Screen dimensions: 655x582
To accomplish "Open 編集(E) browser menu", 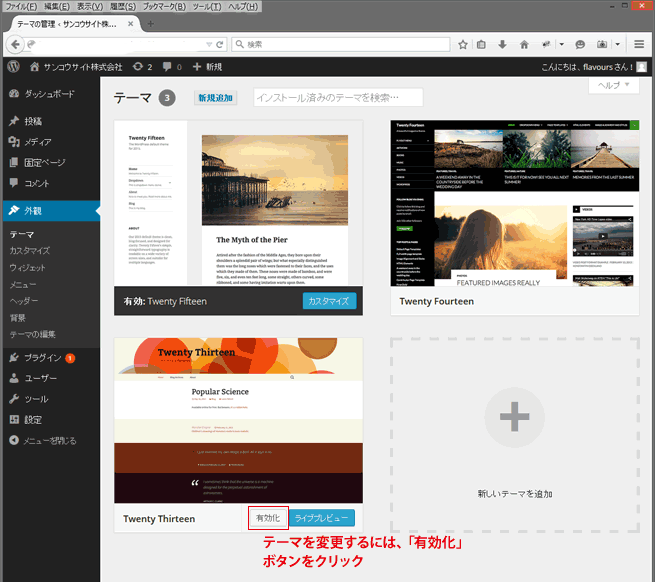I will coord(57,7).
